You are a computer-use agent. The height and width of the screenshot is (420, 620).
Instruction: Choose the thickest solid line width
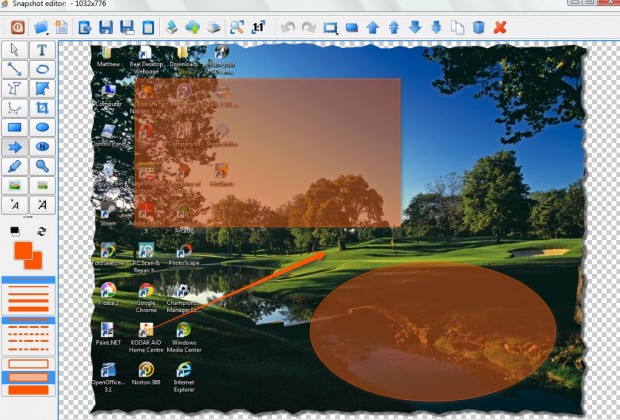pos(28,309)
